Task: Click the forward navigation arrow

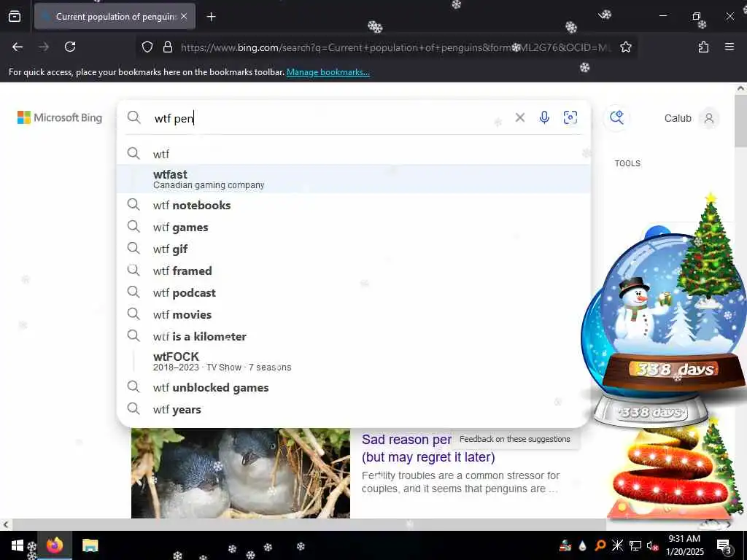Action: point(44,47)
